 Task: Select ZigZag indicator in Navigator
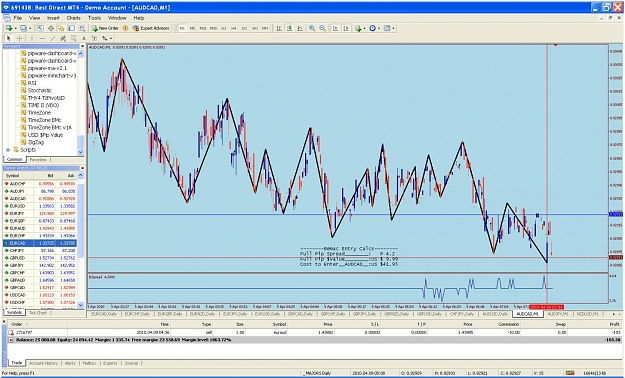point(35,142)
